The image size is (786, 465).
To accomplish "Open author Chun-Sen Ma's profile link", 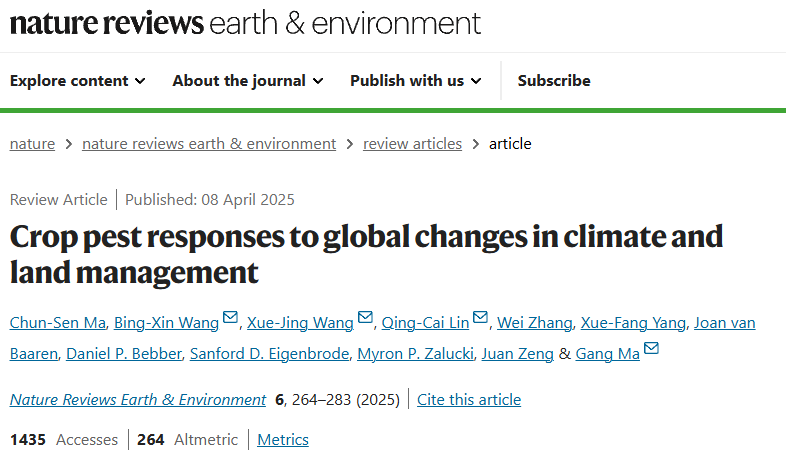I will [x=58, y=323].
